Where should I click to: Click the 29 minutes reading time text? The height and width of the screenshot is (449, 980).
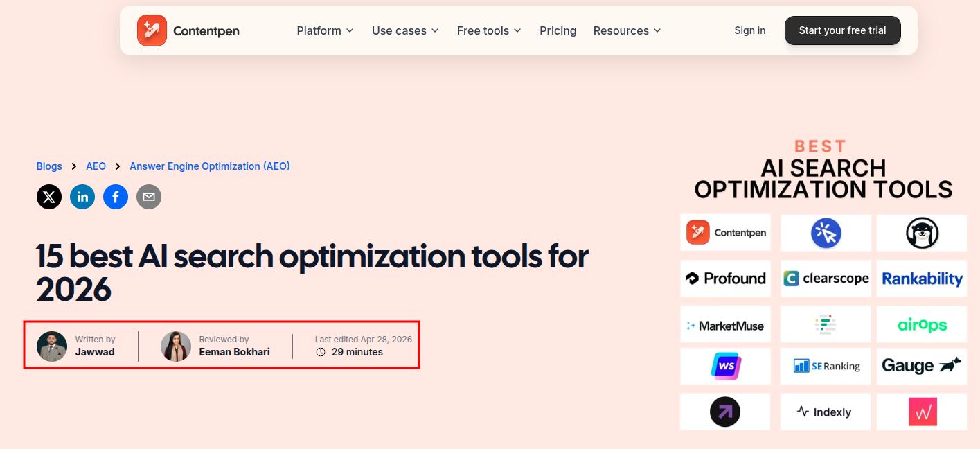coord(357,352)
